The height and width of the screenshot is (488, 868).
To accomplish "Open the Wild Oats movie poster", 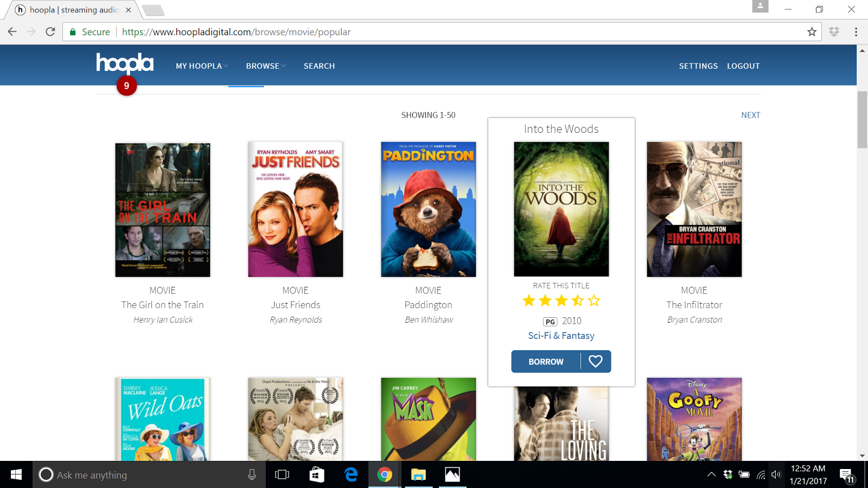I will tap(163, 420).
